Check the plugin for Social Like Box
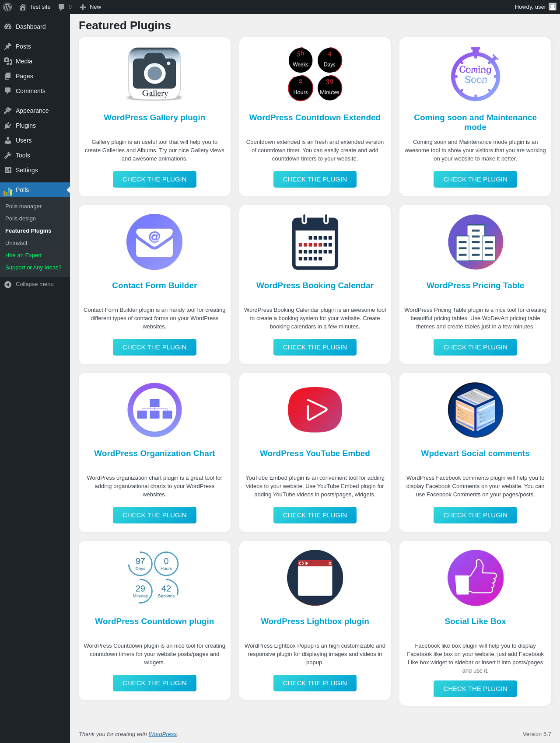This screenshot has height=743, width=560. coord(475,689)
